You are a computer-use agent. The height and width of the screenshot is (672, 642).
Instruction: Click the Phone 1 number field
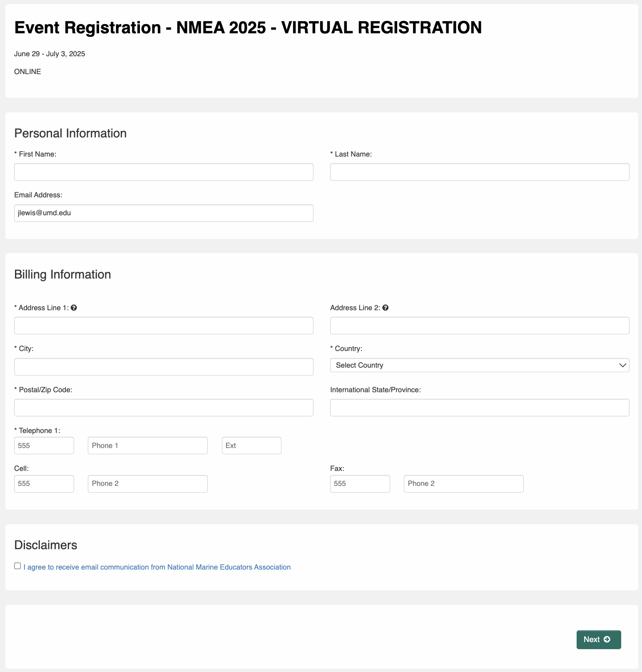(147, 446)
